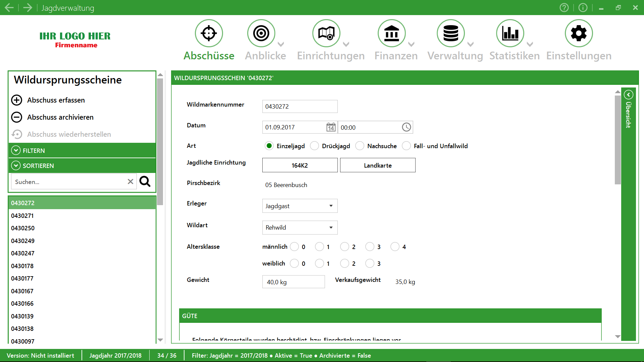This screenshot has height=362, width=644.
Task: Switch to the Abschüsse label tab
Action: tap(209, 56)
